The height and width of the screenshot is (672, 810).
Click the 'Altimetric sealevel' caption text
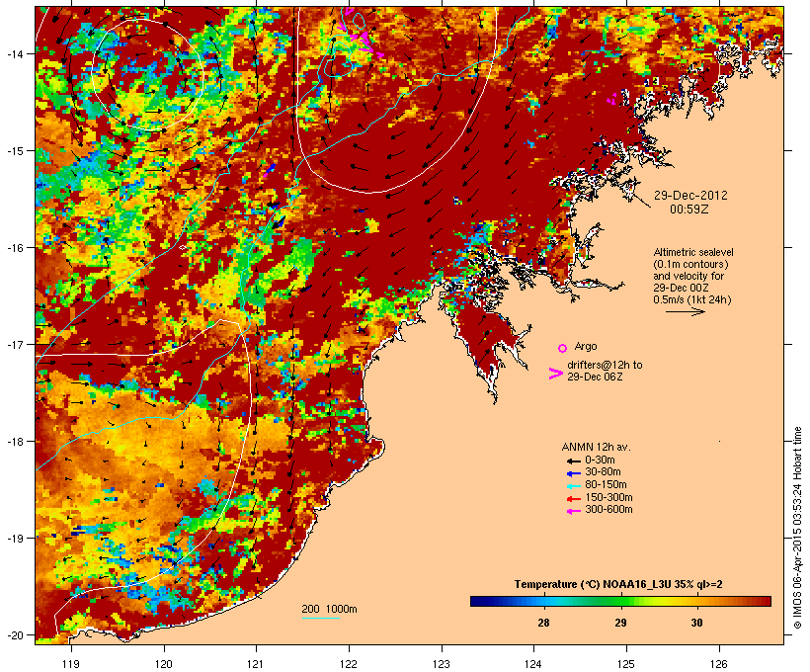(x=693, y=252)
